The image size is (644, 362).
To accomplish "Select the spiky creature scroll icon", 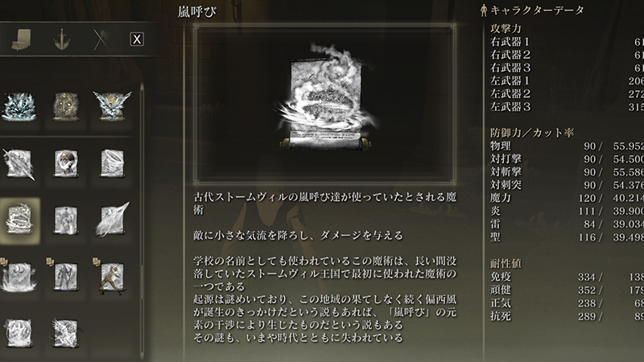I will (66, 333).
